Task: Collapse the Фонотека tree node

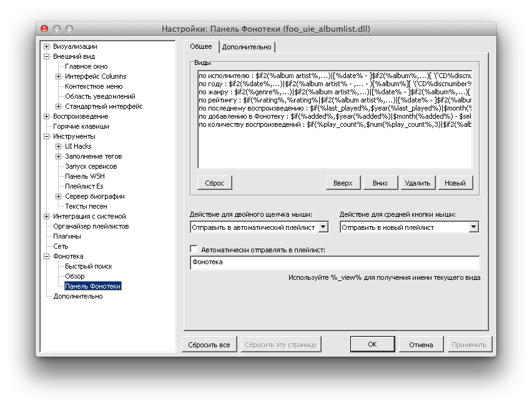Action: pos(46,256)
